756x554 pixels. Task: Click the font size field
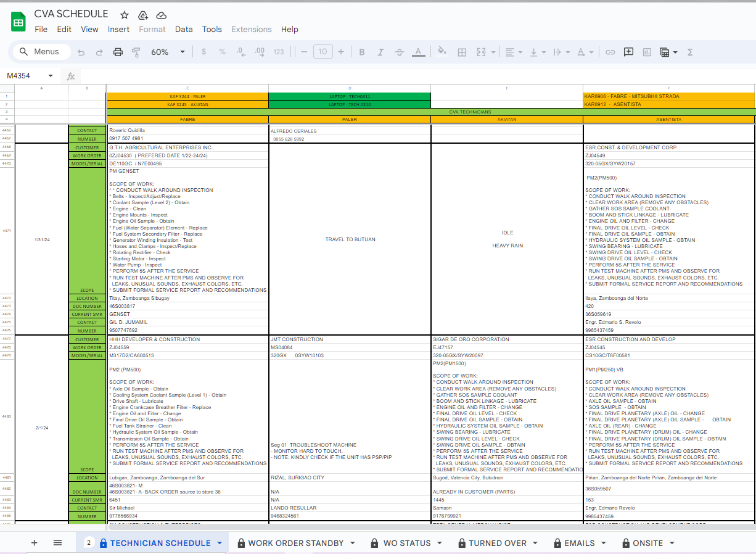point(323,52)
